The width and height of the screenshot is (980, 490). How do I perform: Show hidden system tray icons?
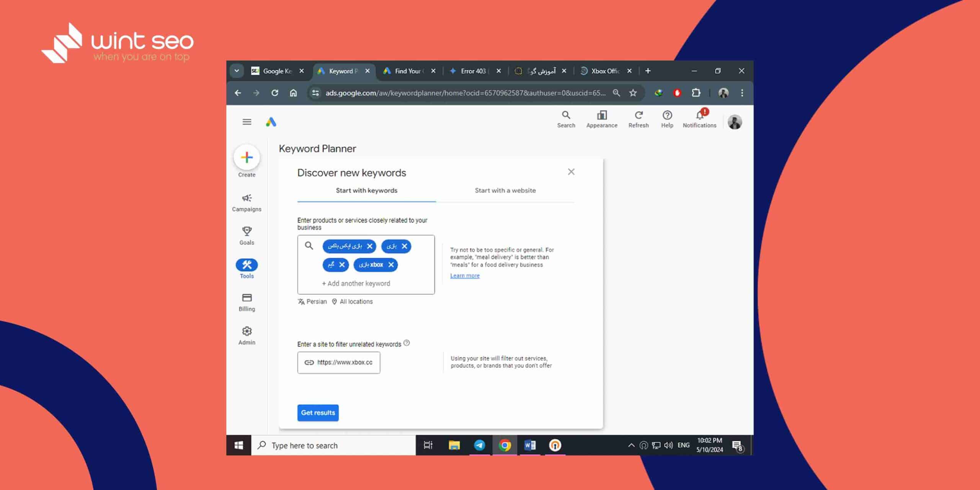631,446
